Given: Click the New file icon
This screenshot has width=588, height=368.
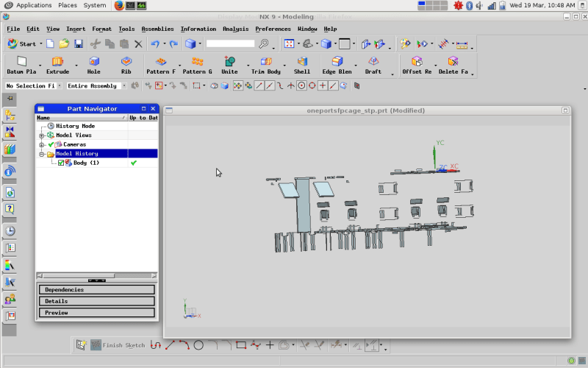Looking at the screenshot, I should (x=50, y=44).
